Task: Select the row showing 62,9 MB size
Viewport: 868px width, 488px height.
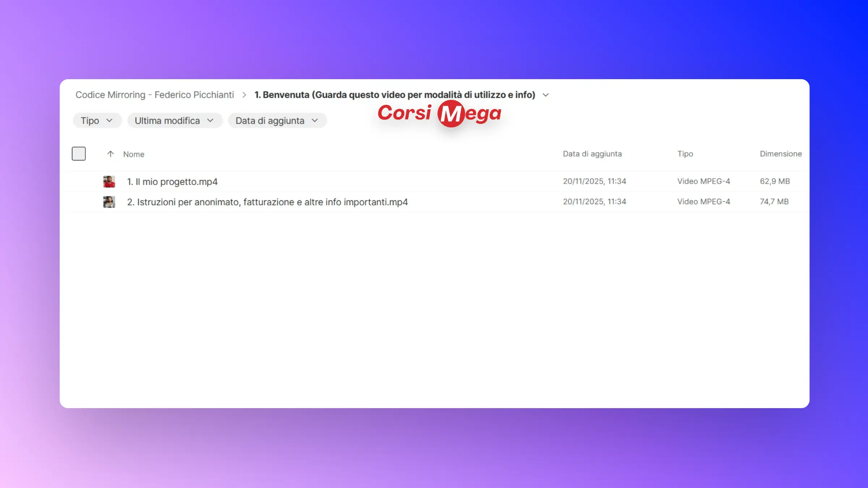Action: click(x=774, y=181)
